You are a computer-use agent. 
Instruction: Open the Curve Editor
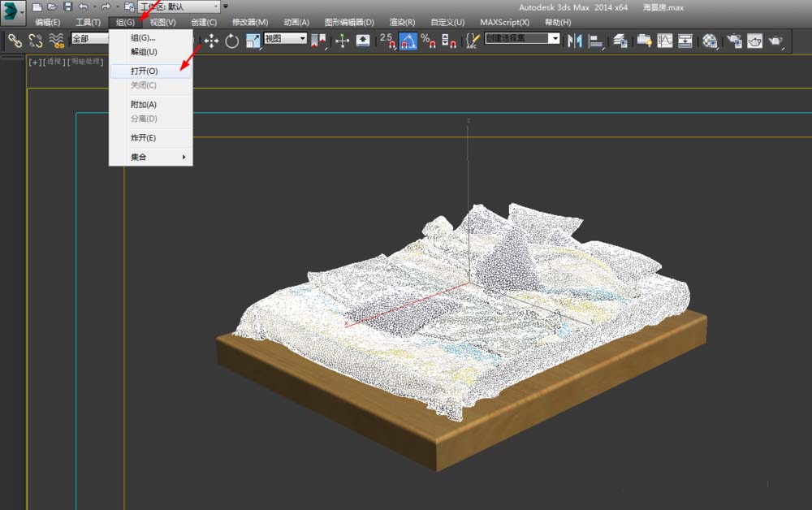pos(664,40)
